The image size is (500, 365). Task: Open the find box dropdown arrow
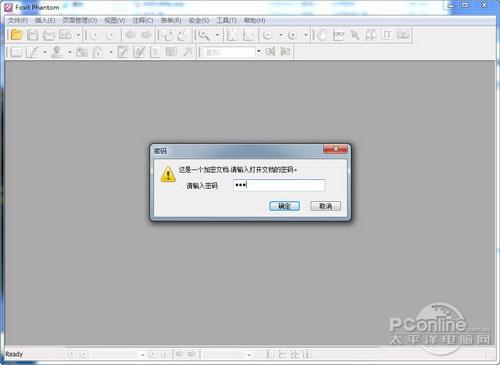point(258,52)
